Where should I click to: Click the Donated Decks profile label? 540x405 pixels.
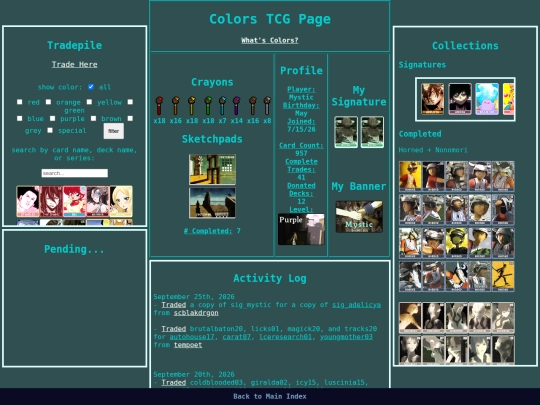301,189
